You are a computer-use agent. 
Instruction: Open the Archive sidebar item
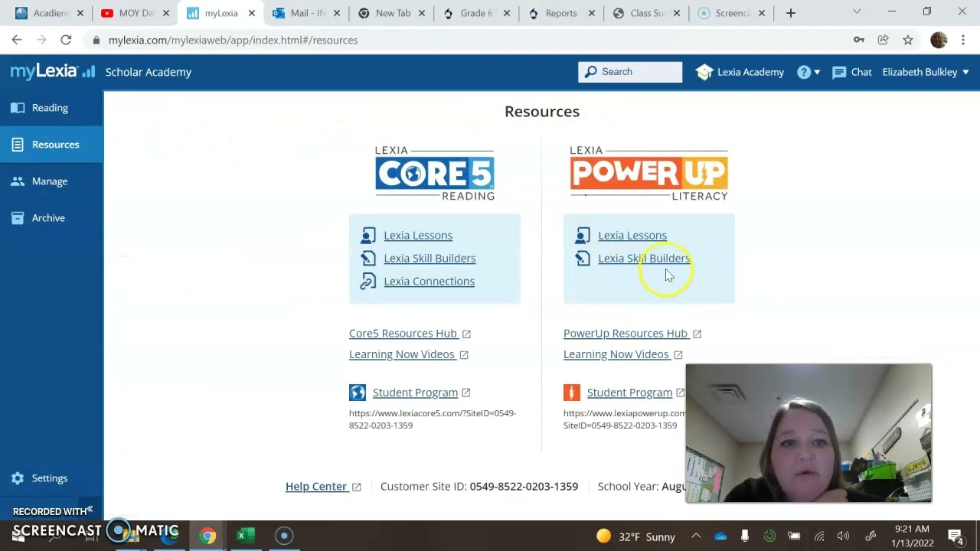[51, 218]
